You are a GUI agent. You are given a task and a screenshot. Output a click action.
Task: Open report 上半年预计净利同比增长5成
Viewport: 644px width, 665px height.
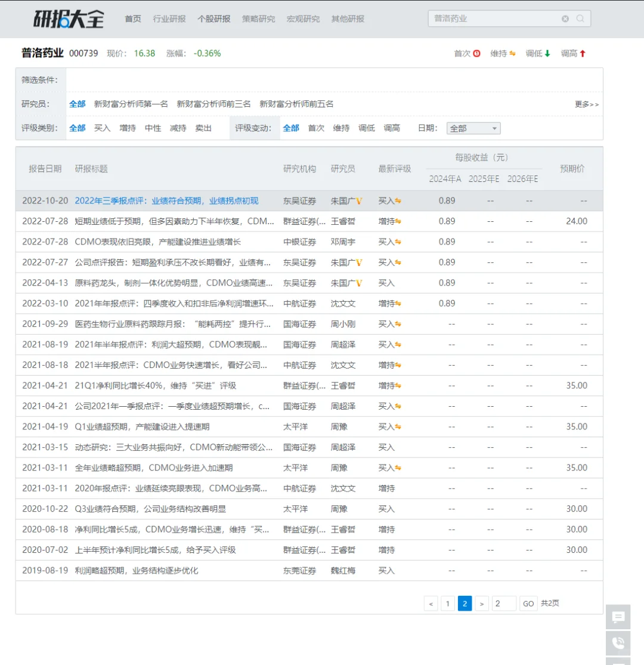pos(155,550)
